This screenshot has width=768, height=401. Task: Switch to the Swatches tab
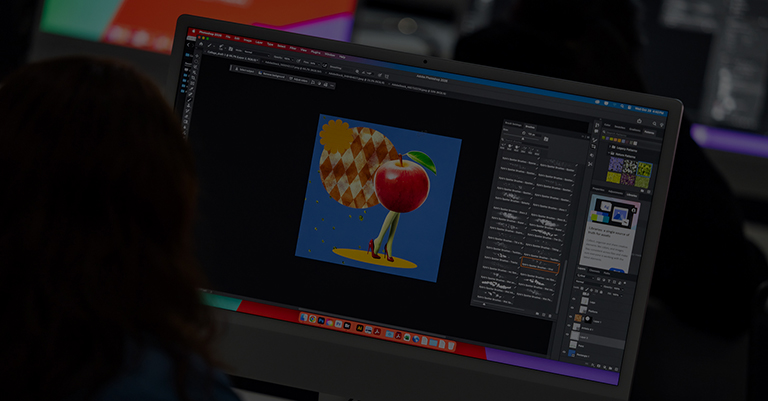coord(620,127)
